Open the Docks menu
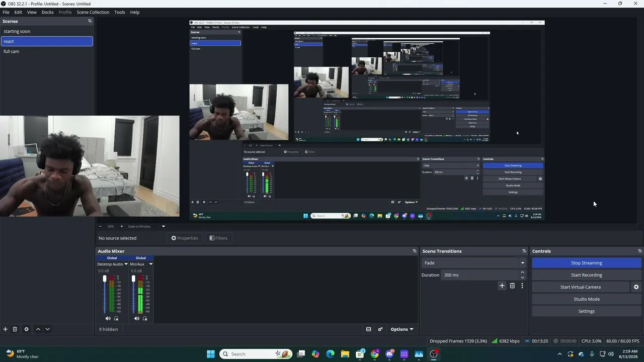 tap(48, 12)
